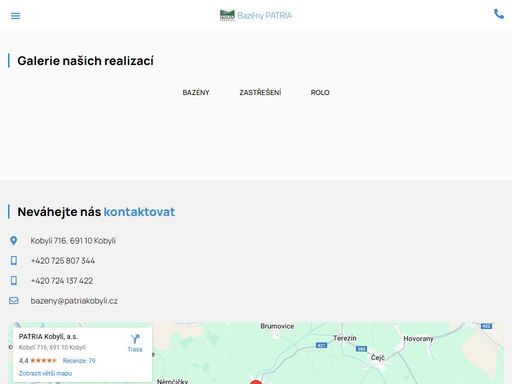
Task: Click the red location marker on map
Action: (x=256, y=382)
